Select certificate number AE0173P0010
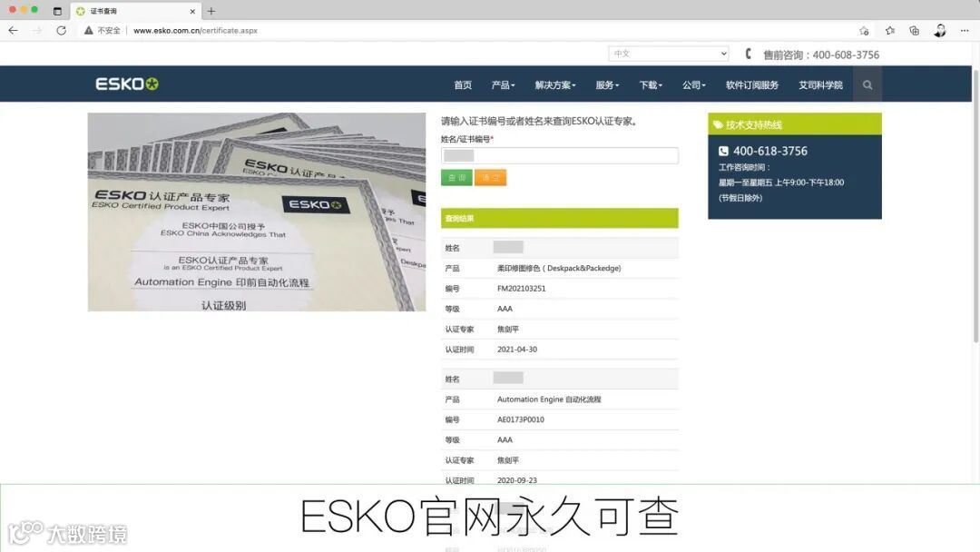 click(x=521, y=419)
